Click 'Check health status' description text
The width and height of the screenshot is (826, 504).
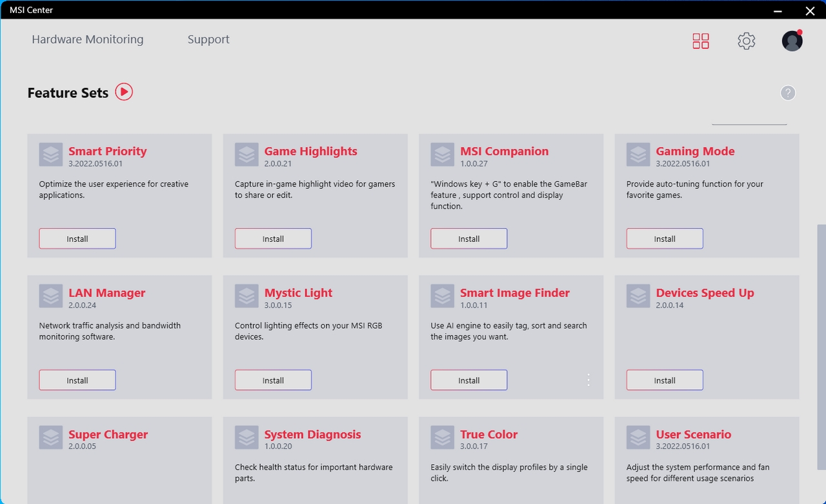[x=314, y=472]
